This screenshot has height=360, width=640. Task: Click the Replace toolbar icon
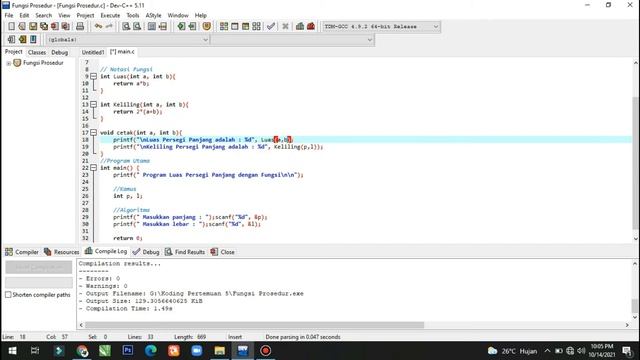137,26
